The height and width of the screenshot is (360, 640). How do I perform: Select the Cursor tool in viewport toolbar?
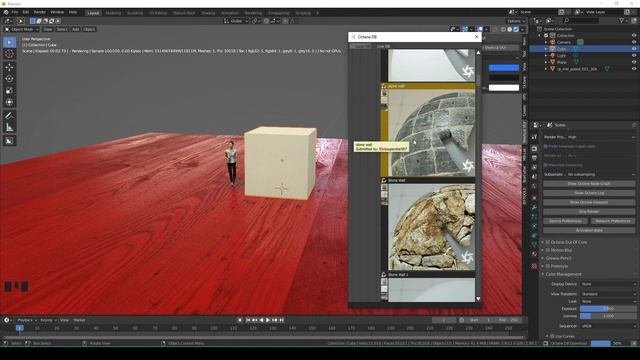9,54
